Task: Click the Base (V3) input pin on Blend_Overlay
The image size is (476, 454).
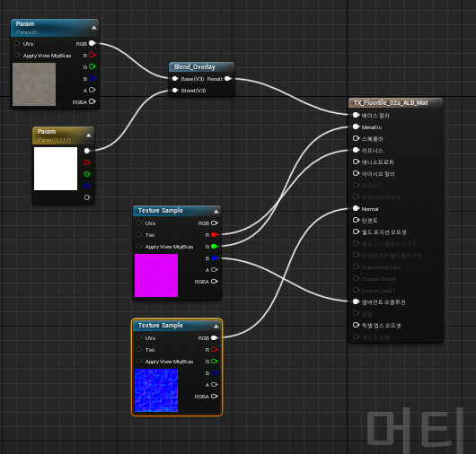Action: [175, 79]
